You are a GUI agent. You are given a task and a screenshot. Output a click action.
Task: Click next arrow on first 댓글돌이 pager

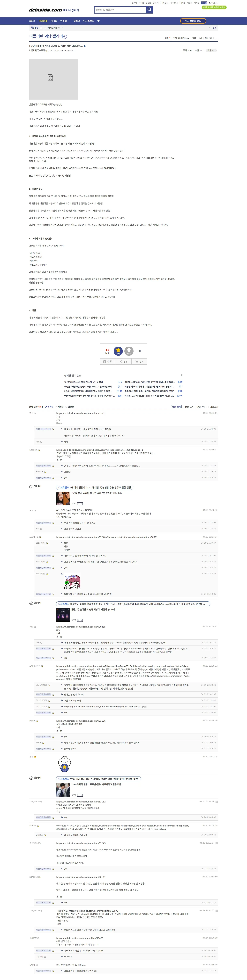[x=81, y=504]
